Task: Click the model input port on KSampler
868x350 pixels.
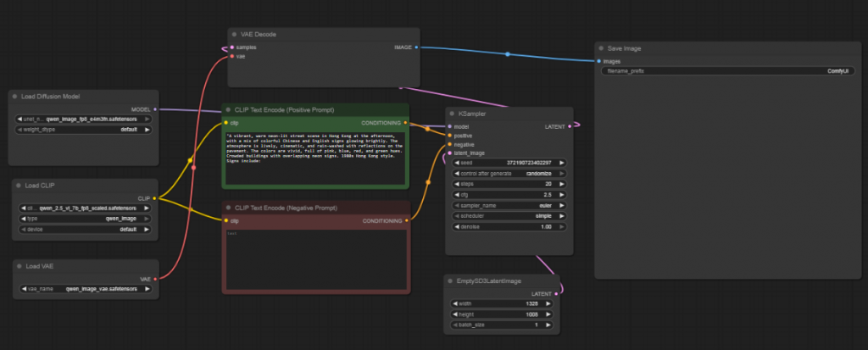Action: [449, 127]
